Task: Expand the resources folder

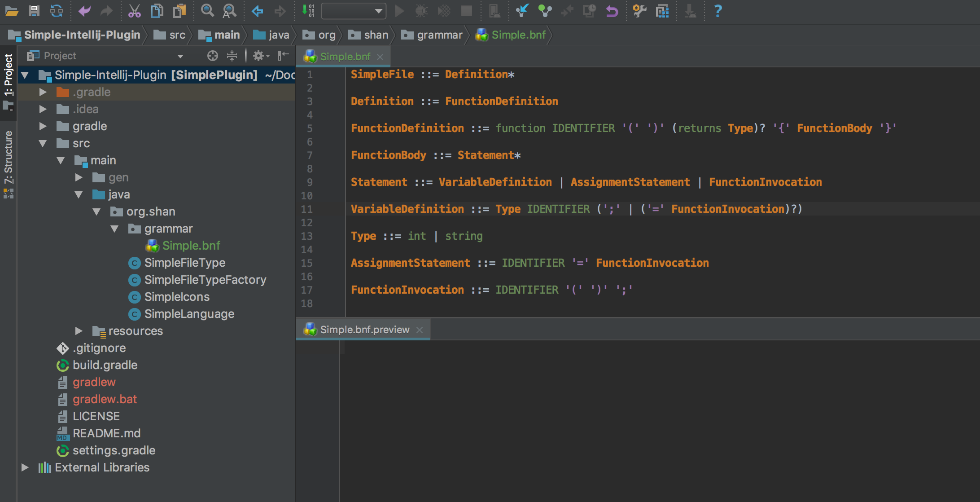Action: pos(79,331)
